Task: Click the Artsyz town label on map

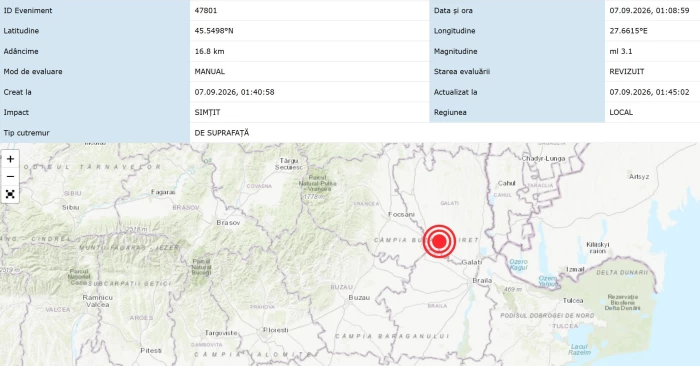Action: [639, 177]
